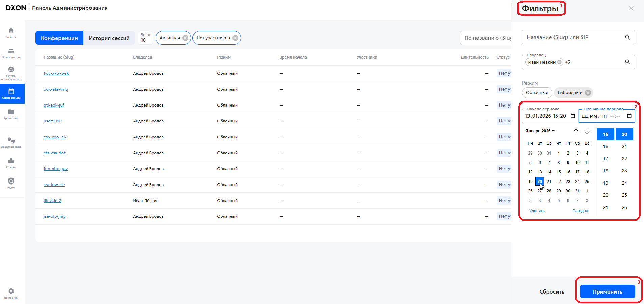The height and width of the screenshot is (304, 644).
Task: Remove the Гибридный mode chip
Action: click(x=588, y=93)
